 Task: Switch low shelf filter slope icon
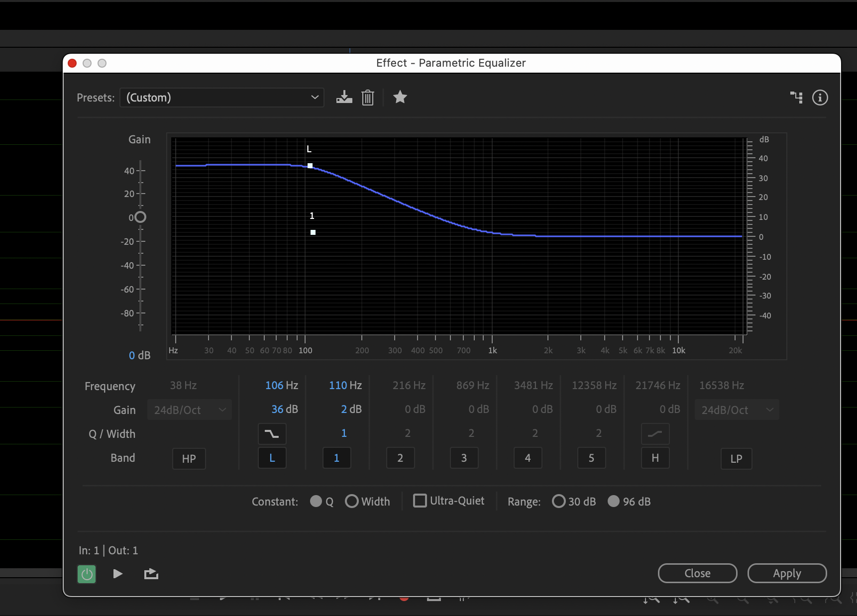coord(272,434)
